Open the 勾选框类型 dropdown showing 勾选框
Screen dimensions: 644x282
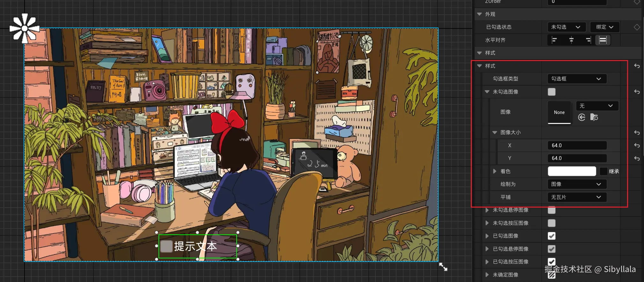pyautogui.click(x=577, y=79)
